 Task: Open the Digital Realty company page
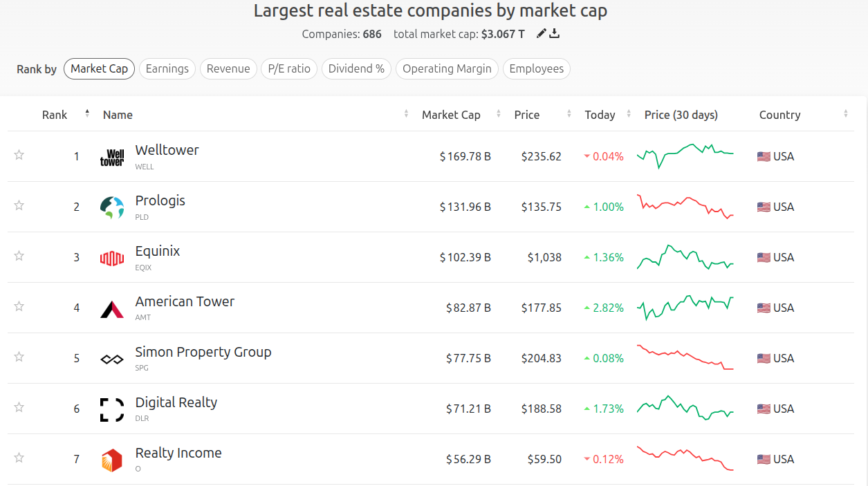tap(176, 402)
